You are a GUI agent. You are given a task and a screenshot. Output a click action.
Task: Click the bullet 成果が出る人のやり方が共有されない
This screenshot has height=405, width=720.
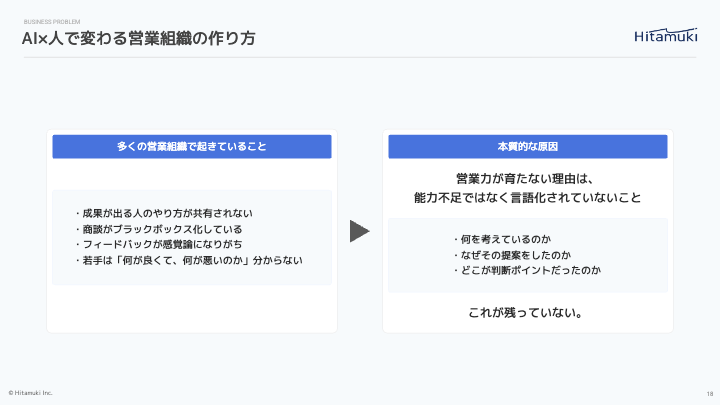[164, 213]
